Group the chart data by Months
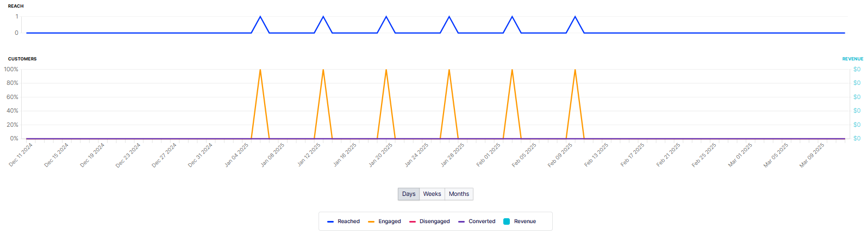This screenshot has width=868, height=234. point(459,194)
